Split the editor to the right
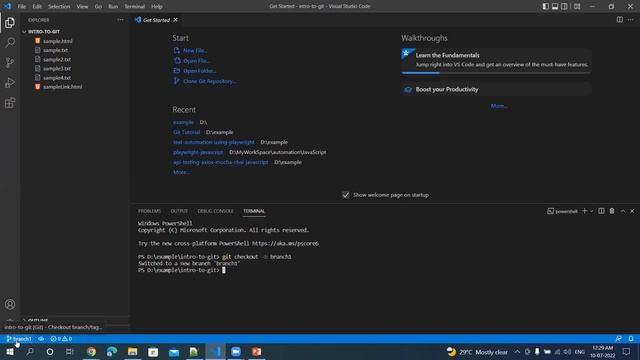This screenshot has height=360, width=640. coord(620,20)
